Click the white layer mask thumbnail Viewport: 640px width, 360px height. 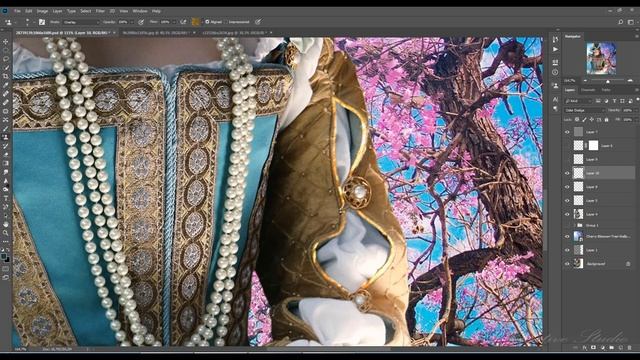click(593, 145)
